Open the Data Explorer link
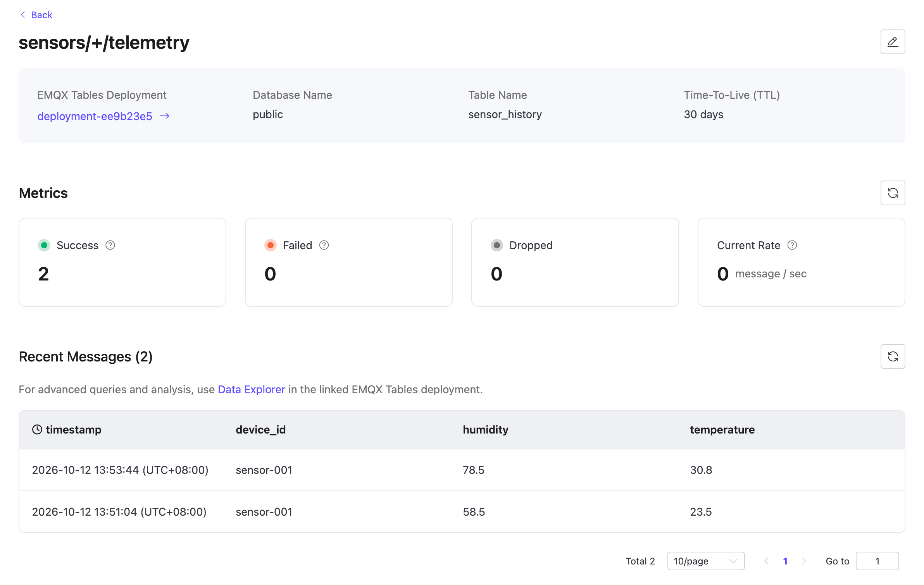 coord(252,389)
